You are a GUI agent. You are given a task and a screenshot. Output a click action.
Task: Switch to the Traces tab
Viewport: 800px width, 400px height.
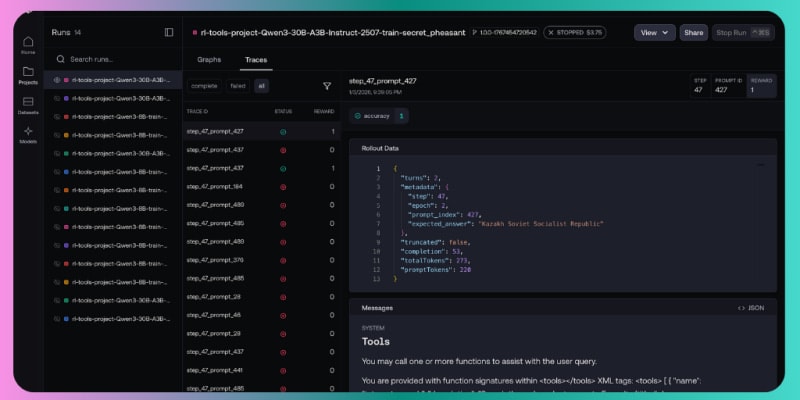[256, 60]
